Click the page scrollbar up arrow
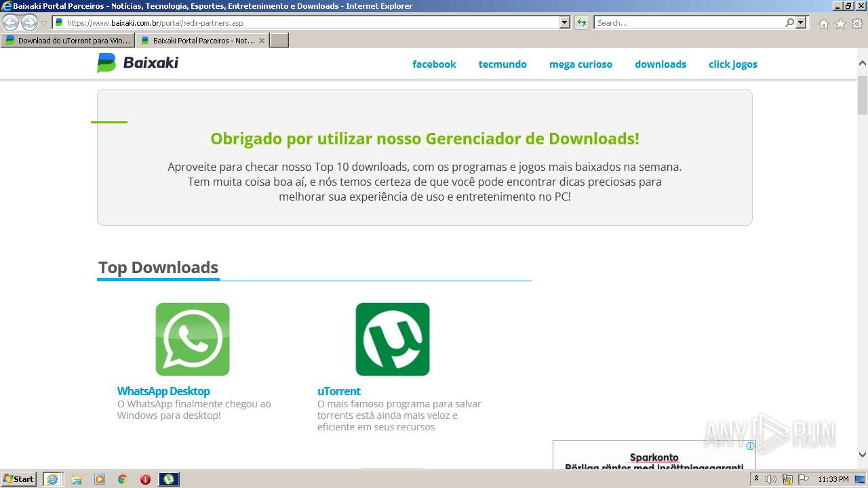This screenshot has height=488, width=868. tap(863, 63)
